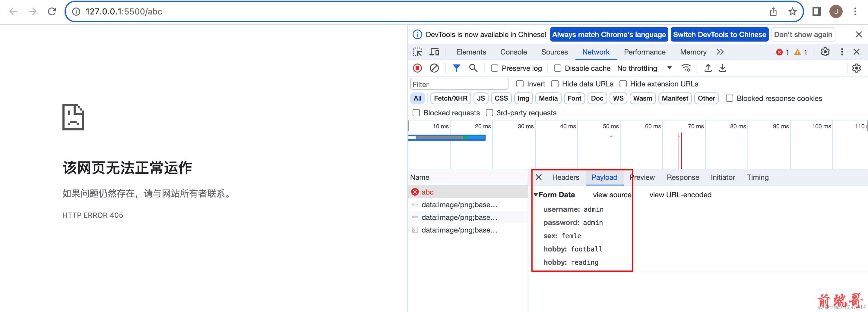Screen dimensions: 868x312
Task: Open the No throttling dropdown
Action: [x=644, y=68]
